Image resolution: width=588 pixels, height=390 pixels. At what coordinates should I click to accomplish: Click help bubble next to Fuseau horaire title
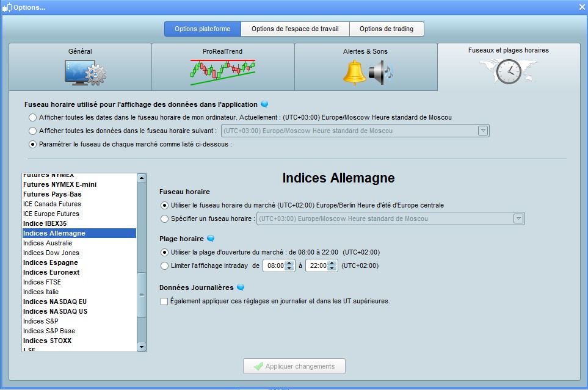(x=264, y=104)
